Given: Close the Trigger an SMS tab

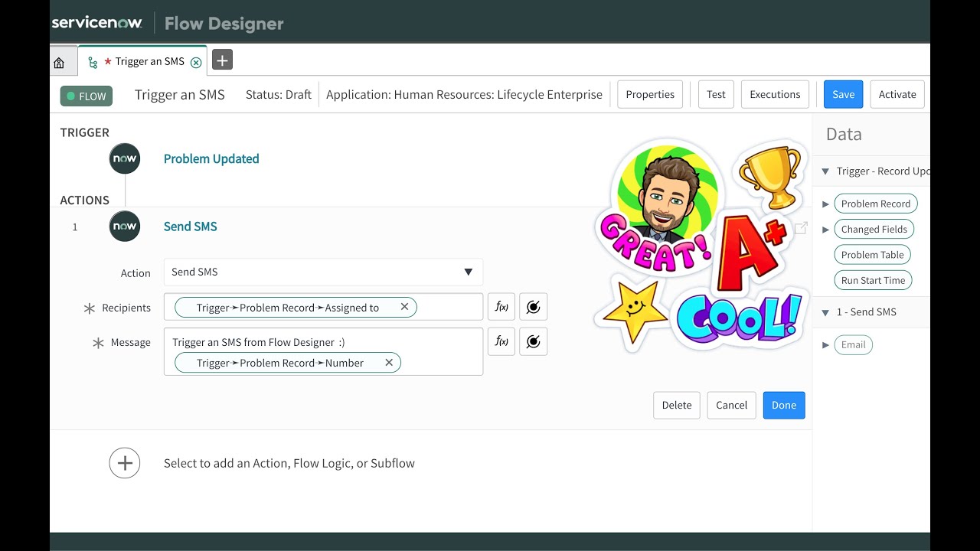Looking at the screenshot, I should 197,60.
